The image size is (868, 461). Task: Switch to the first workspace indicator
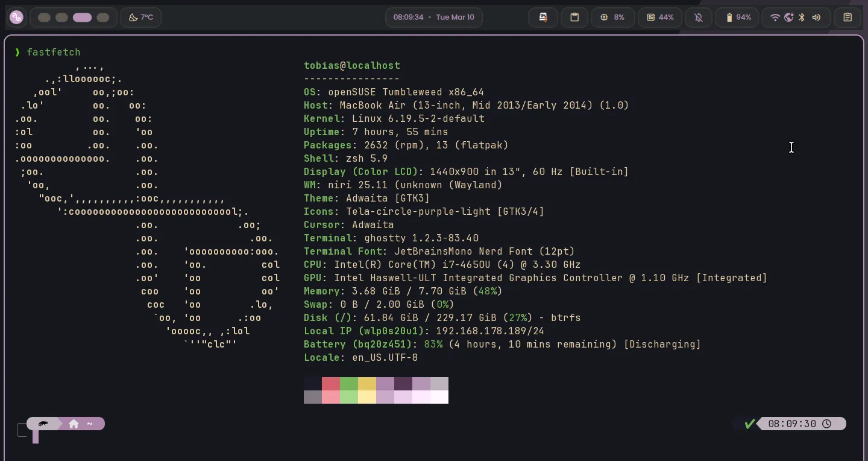coord(44,17)
